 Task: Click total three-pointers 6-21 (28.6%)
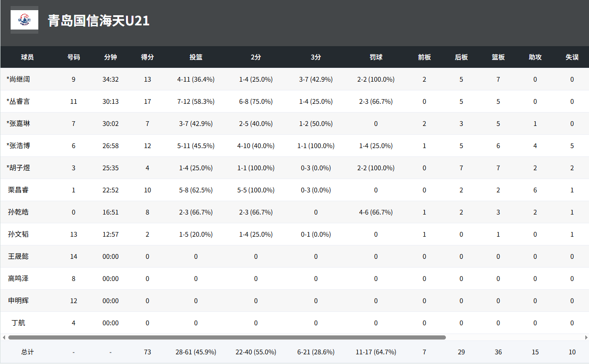pyautogui.click(x=316, y=352)
